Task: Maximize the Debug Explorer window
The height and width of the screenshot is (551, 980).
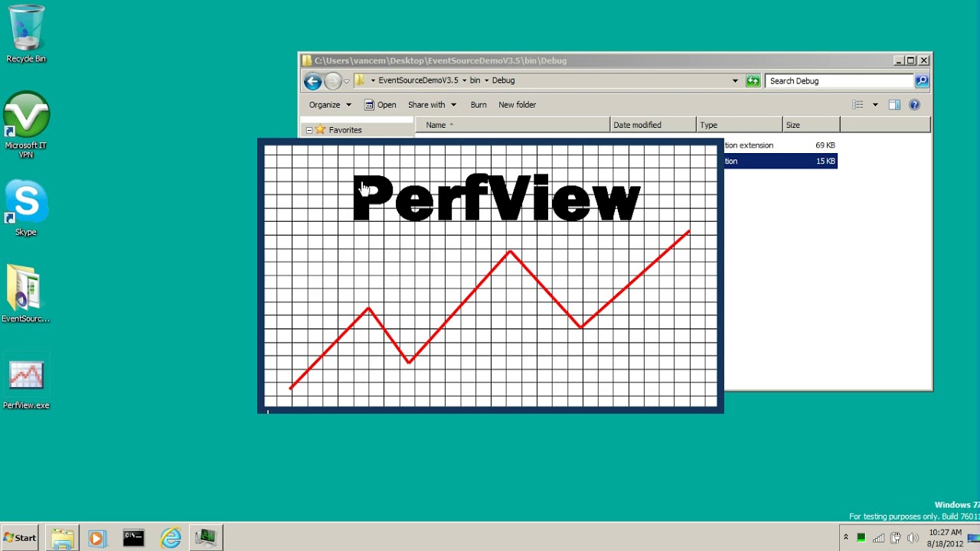Action: click(910, 60)
